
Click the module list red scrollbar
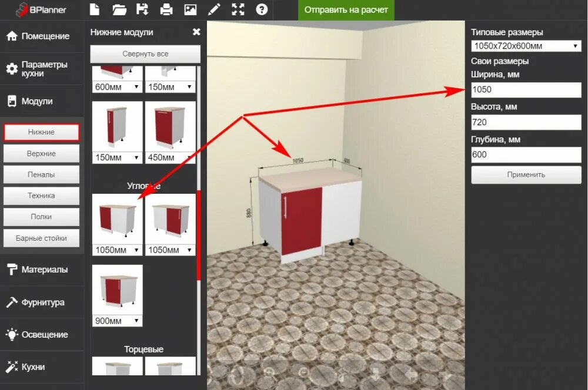click(x=198, y=235)
